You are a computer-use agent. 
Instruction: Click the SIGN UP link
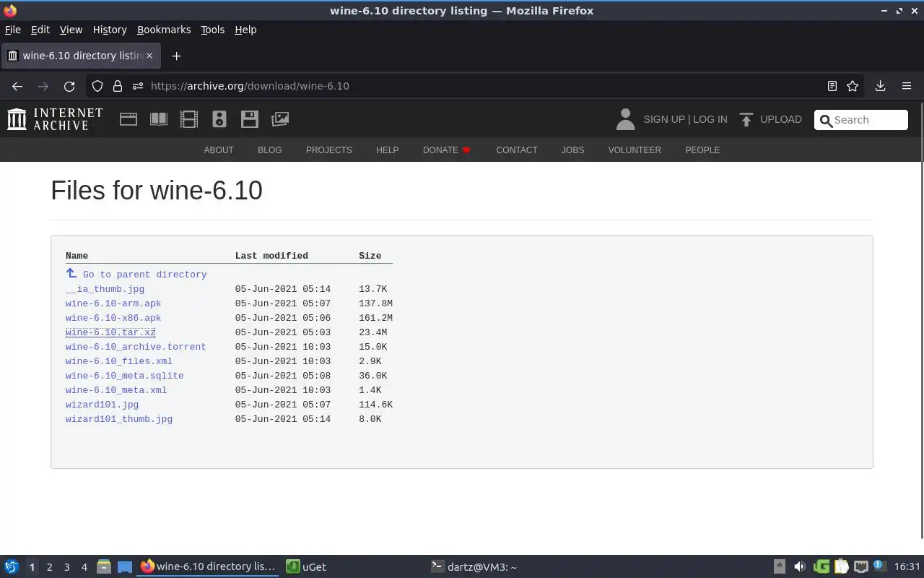[x=664, y=119]
